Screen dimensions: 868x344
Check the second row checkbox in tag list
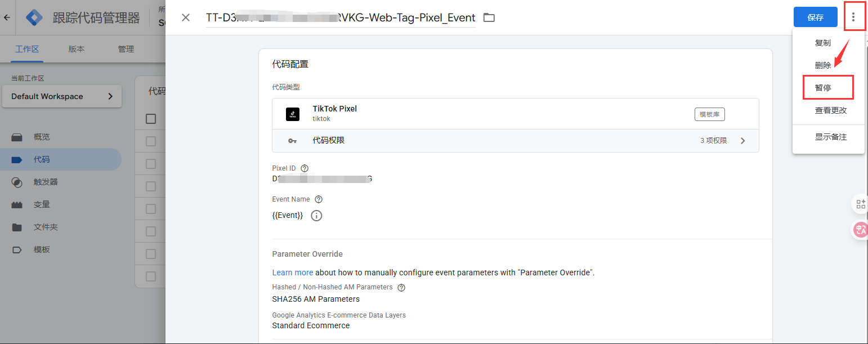tap(151, 164)
